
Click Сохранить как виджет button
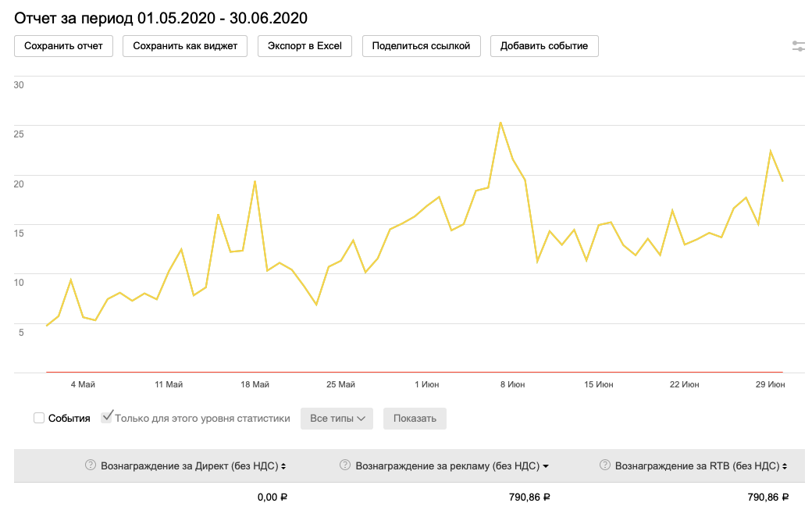(185, 46)
